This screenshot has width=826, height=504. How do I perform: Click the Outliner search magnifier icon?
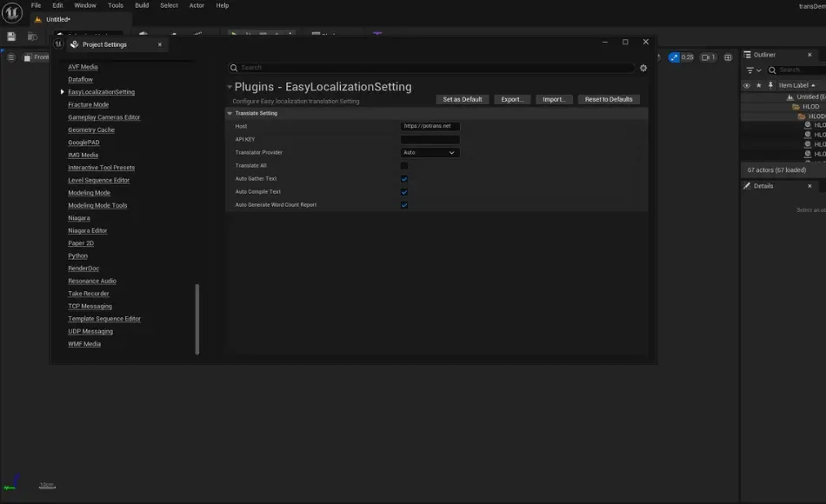pyautogui.click(x=772, y=70)
